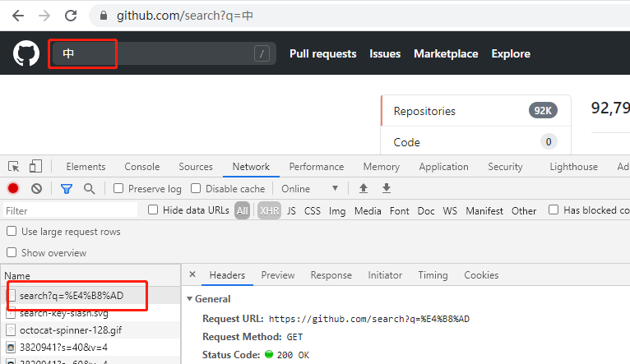Viewport: 630px width, 364px height.
Task: Enable Preserve log checkbox
Action: pos(118,188)
